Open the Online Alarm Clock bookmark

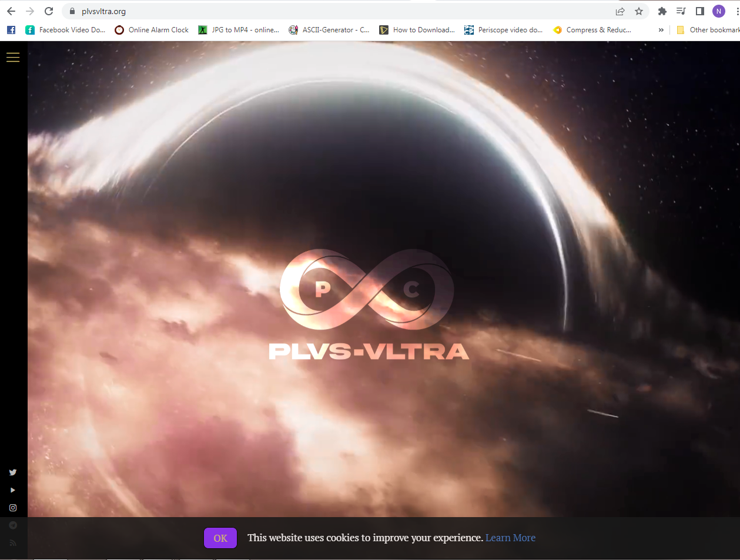click(152, 30)
